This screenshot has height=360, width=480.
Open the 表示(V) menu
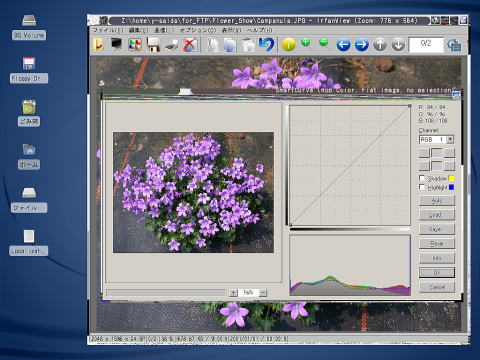[231, 30]
